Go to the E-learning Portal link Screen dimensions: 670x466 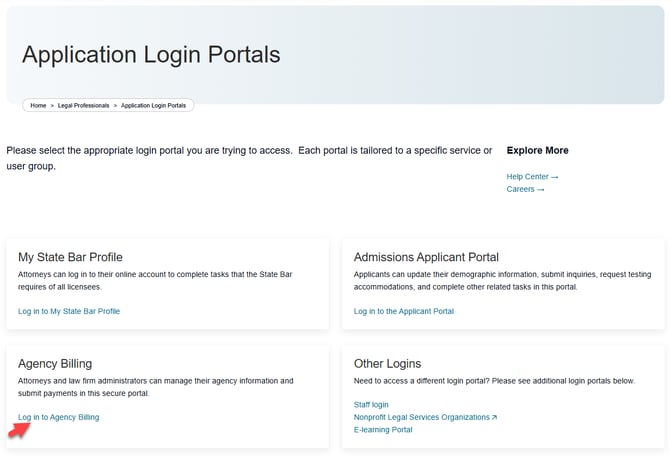[x=383, y=429]
